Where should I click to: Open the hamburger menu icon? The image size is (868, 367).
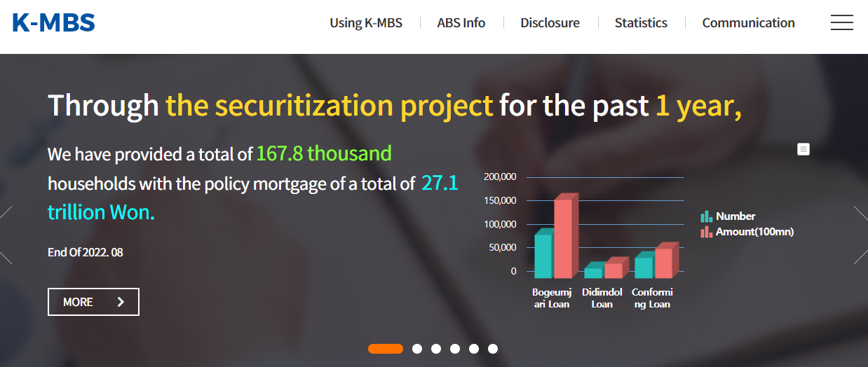tap(841, 23)
